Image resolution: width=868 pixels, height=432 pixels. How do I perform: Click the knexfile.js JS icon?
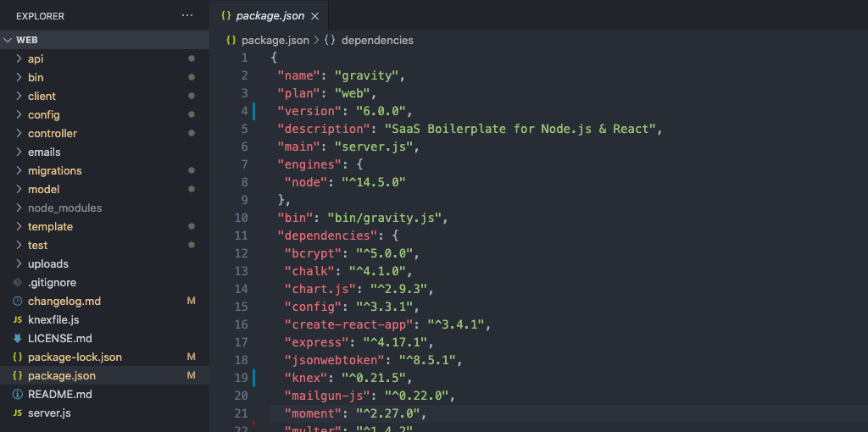[18, 320]
